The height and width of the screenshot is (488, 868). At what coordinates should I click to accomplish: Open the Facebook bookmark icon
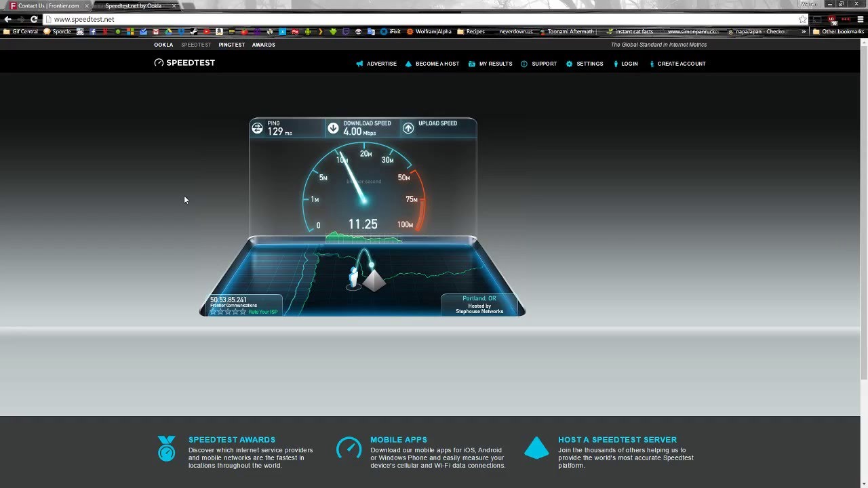click(92, 31)
